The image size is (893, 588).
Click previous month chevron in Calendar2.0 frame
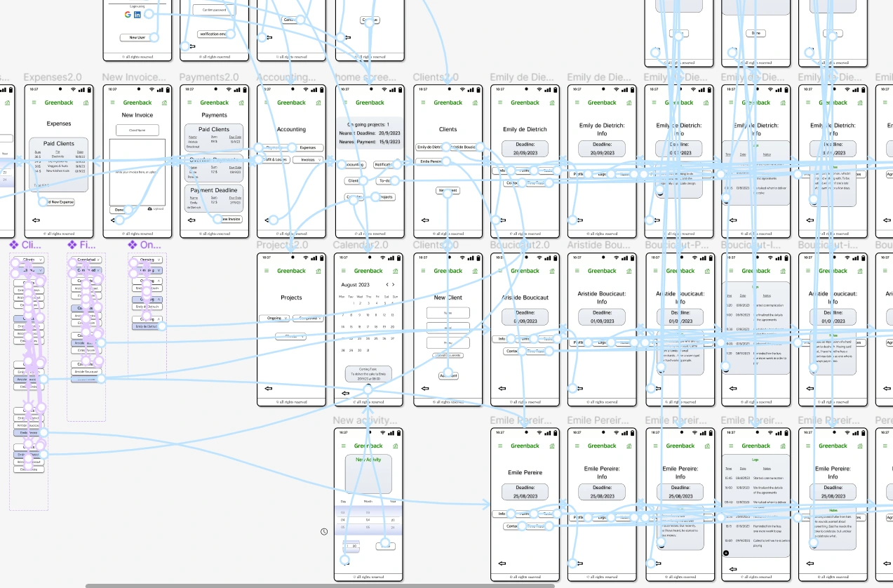[387, 285]
